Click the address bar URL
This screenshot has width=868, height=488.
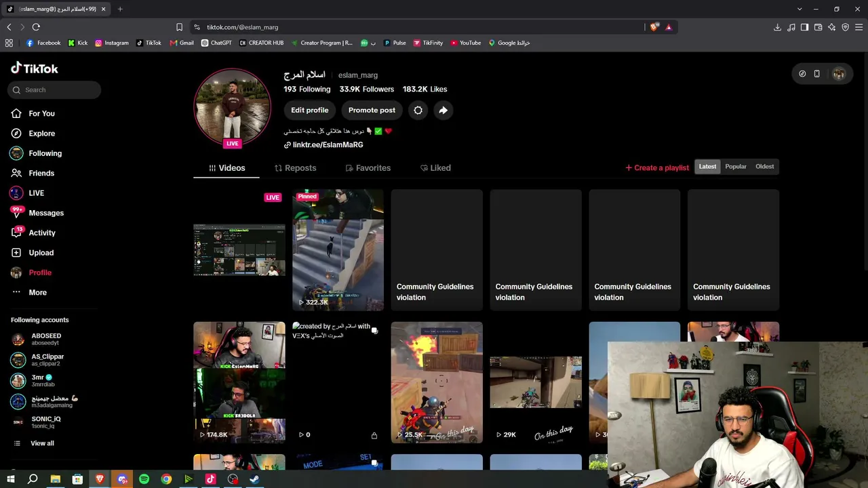pyautogui.click(x=243, y=27)
